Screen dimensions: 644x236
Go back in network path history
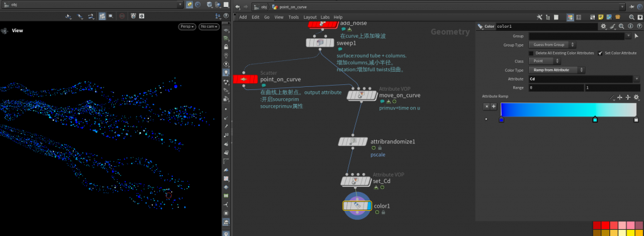pos(237,7)
